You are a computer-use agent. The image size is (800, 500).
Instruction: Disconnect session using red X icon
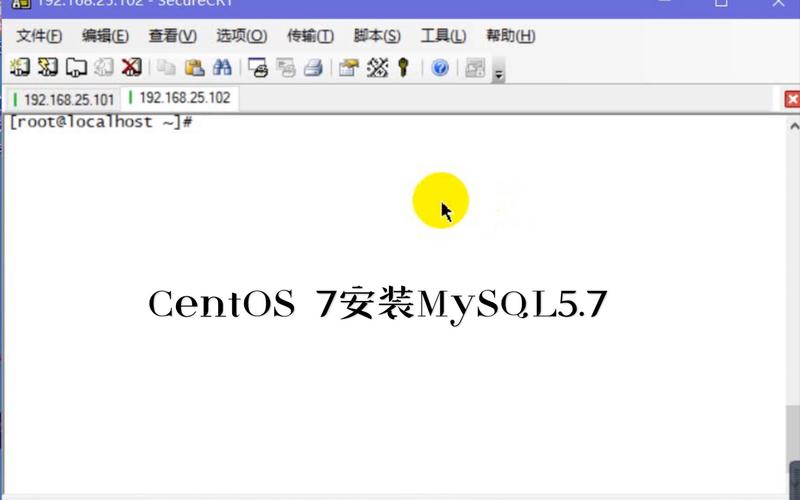point(132,67)
